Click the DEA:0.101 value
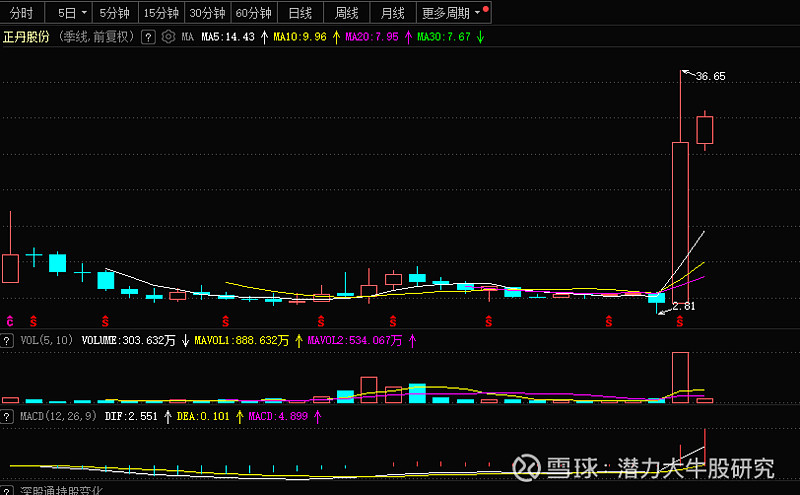 [203, 416]
